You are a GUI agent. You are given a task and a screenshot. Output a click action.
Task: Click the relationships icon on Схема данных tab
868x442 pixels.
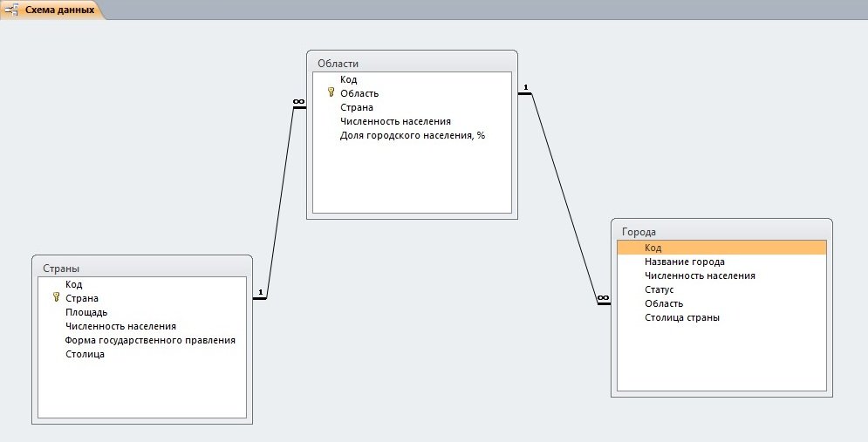[12, 10]
